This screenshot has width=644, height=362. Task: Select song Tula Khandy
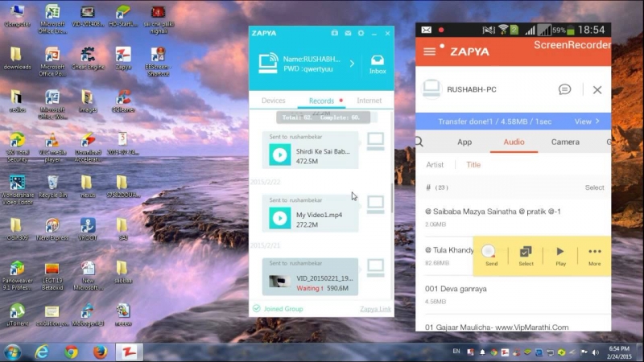click(x=444, y=256)
